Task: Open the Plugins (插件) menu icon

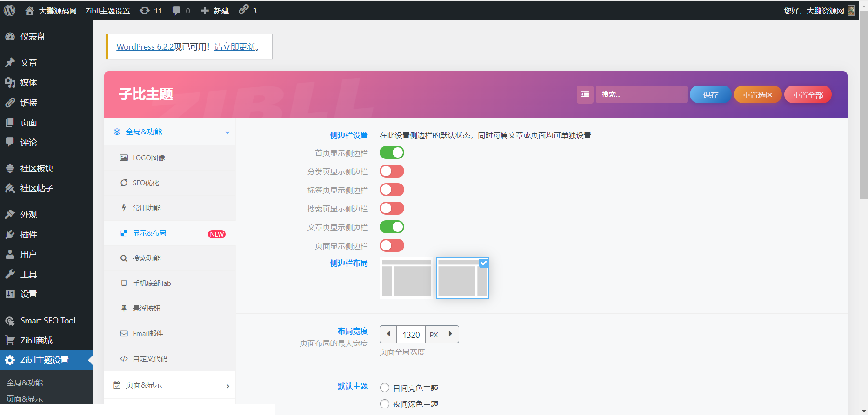Action: pos(10,235)
